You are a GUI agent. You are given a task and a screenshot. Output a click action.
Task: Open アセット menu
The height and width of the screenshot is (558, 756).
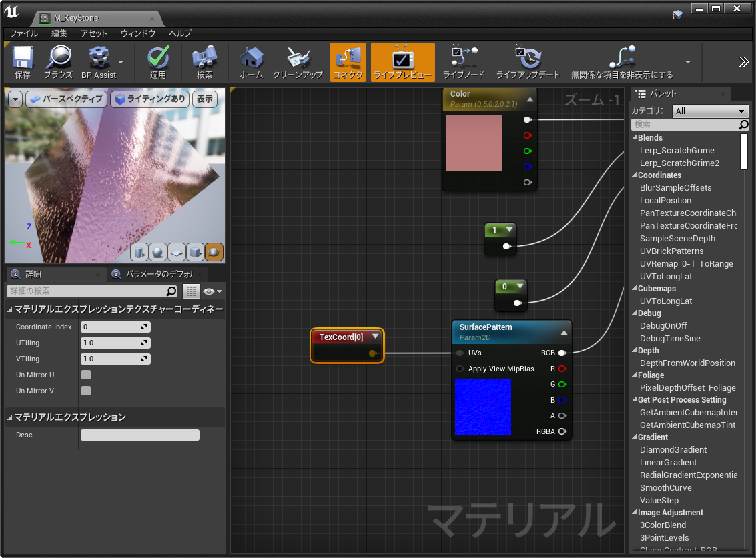(x=93, y=33)
